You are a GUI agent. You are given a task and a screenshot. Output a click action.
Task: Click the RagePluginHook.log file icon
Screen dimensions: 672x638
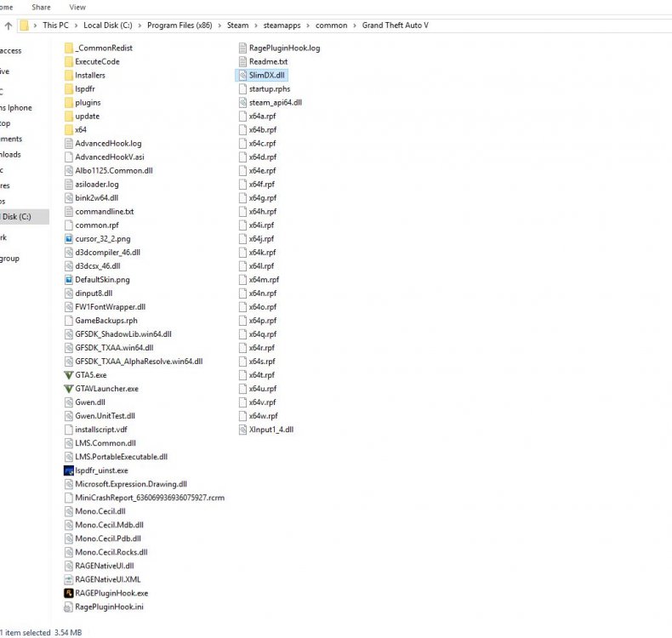click(x=242, y=48)
